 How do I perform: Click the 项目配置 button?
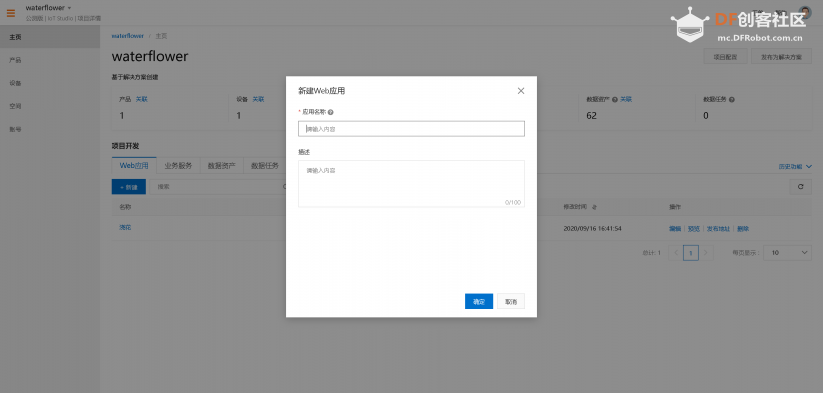725,57
